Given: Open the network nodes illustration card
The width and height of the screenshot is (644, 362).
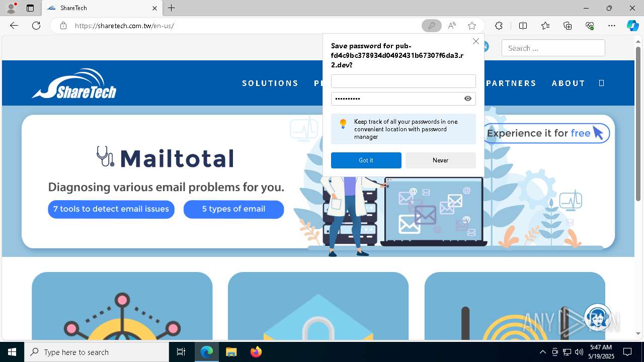Looking at the screenshot, I should click(x=122, y=306).
